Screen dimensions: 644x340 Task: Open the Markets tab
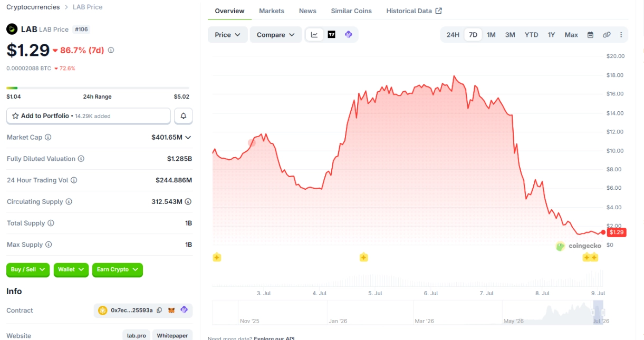pyautogui.click(x=272, y=11)
